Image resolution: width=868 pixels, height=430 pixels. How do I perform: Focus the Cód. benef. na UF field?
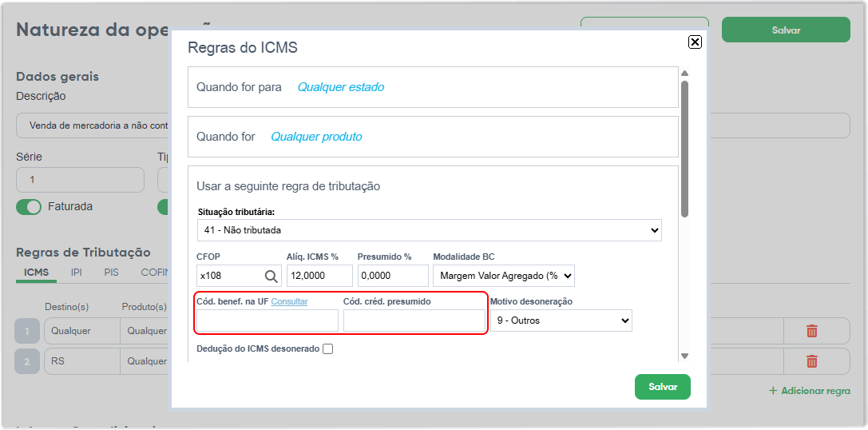pos(268,321)
